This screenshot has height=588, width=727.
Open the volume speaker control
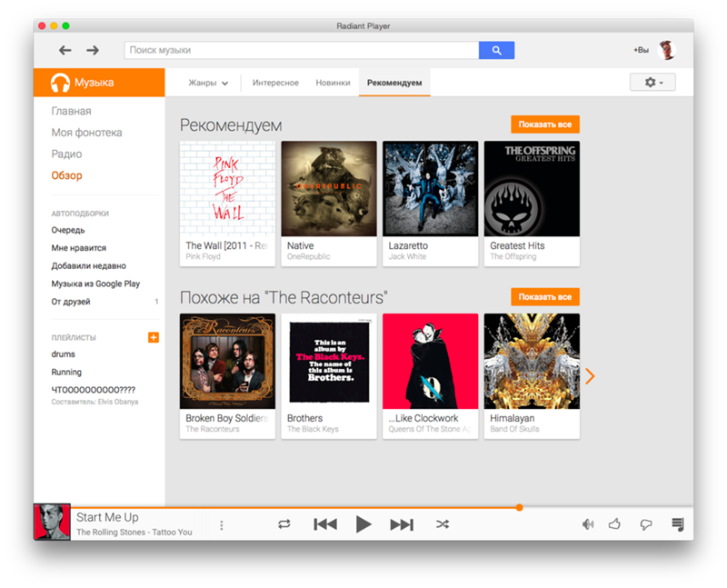(x=588, y=524)
